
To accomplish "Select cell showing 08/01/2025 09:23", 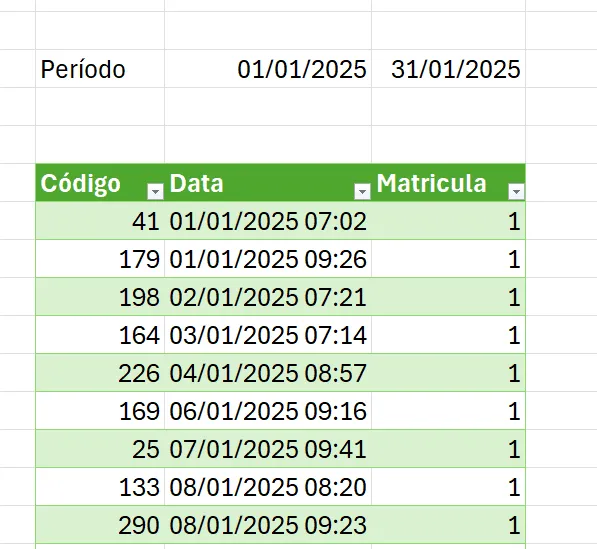I will (x=268, y=525).
